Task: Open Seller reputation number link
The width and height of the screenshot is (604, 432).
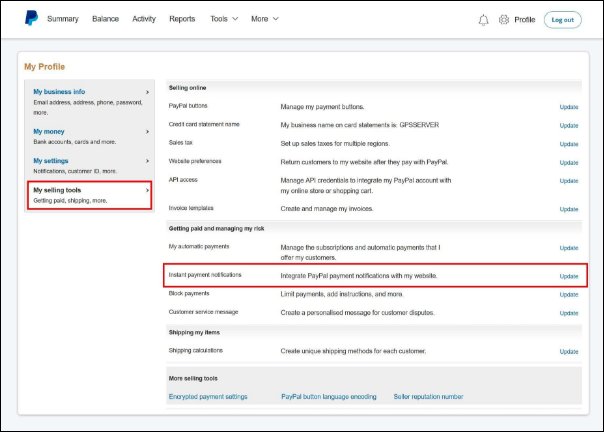Action: (428, 397)
